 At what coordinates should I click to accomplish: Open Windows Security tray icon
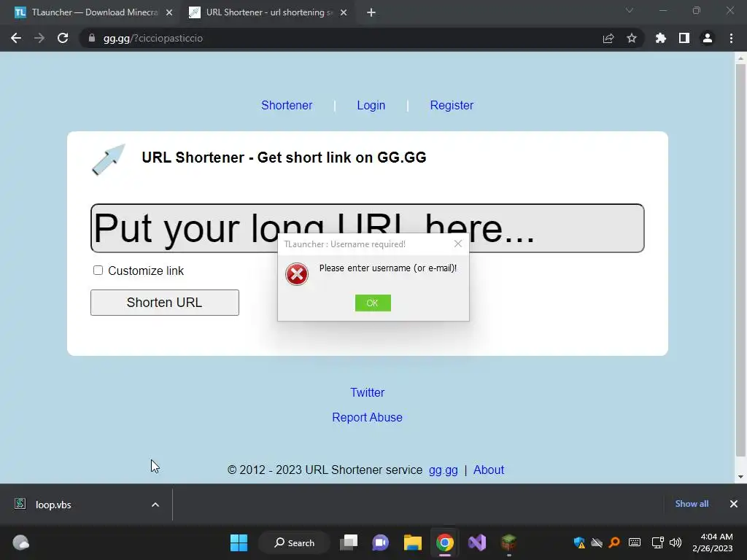(x=578, y=542)
